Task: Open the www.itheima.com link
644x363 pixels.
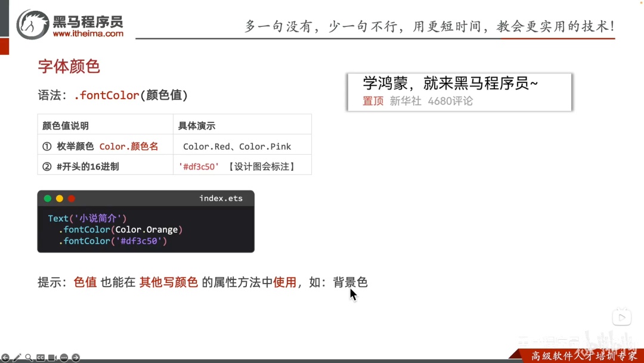Action: 88,33
